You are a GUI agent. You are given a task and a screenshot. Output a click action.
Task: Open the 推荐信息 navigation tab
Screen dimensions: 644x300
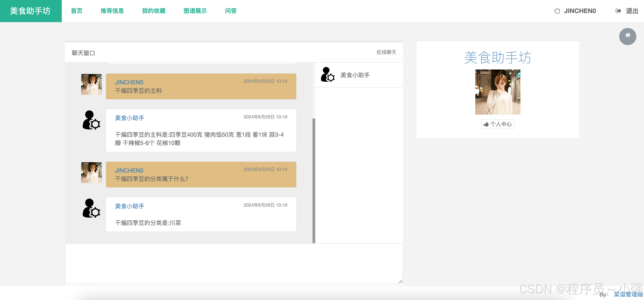point(112,11)
